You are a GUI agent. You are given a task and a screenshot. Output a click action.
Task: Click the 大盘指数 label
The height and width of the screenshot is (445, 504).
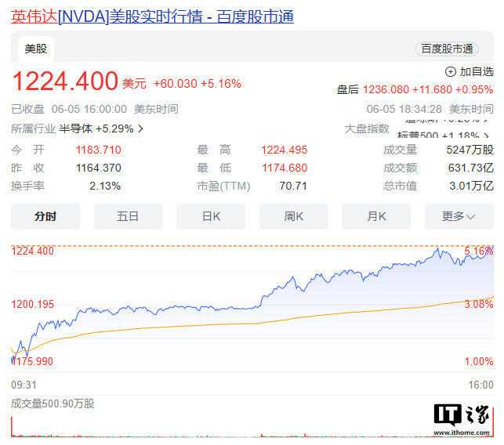tap(367, 128)
